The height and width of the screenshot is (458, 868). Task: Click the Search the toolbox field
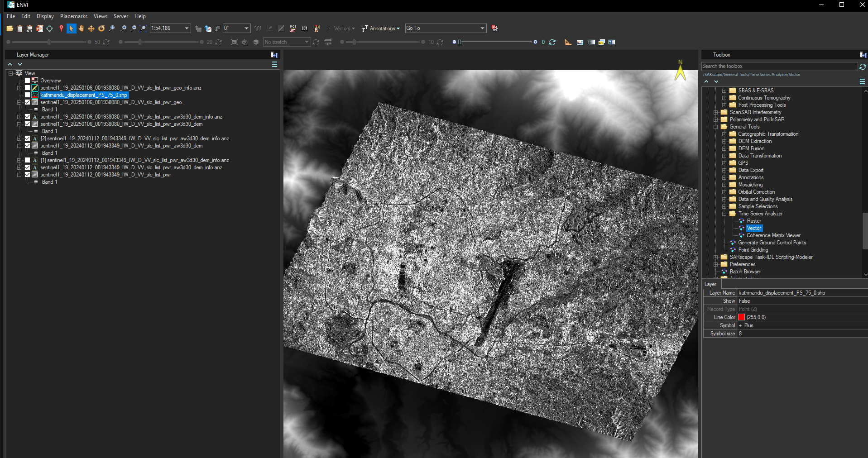[x=779, y=66]
